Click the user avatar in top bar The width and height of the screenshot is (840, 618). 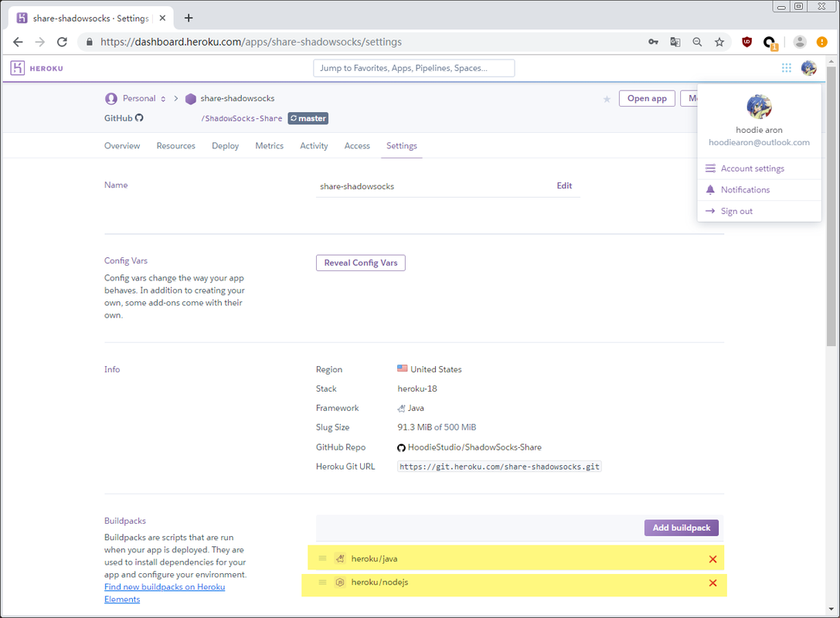pyautogui.click(x=808, y=68)
